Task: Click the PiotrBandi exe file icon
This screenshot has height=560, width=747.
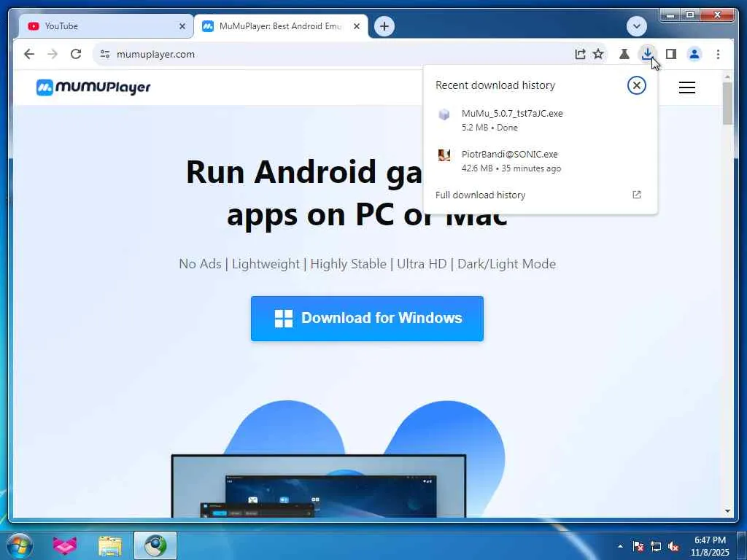Action: [444, 155]
